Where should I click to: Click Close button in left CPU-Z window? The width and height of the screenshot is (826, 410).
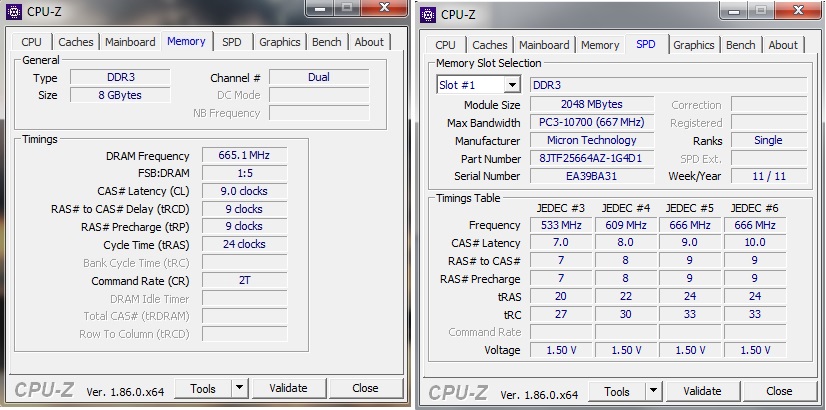click(365, 388)
